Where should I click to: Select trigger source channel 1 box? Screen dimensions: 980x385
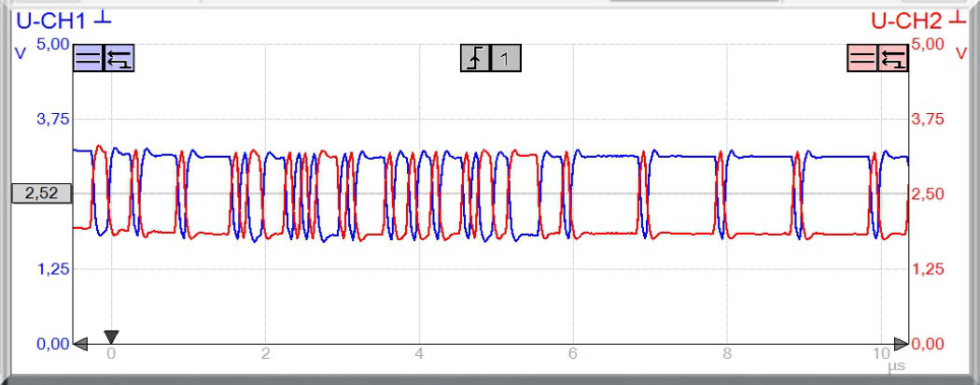pyautogui.click(x=505, y=59)
